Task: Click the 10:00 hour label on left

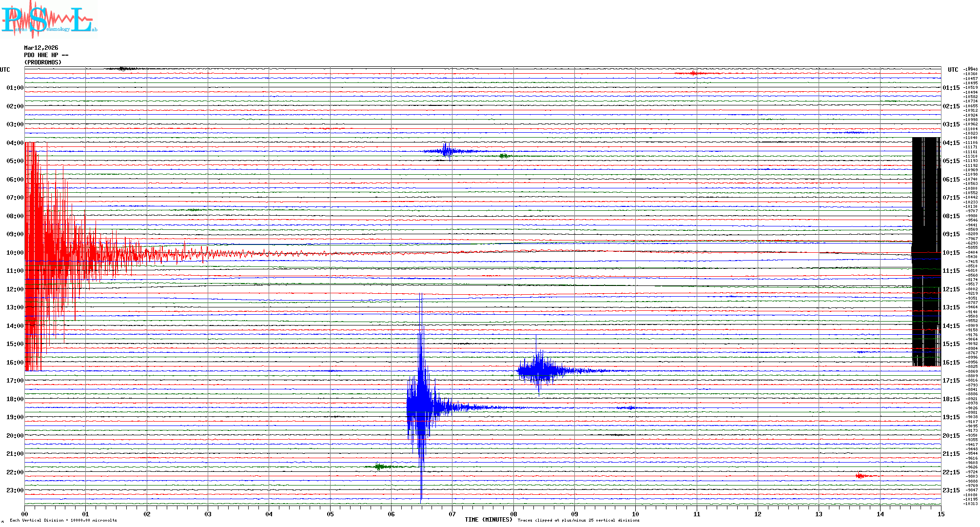Action: pos(15,253)
